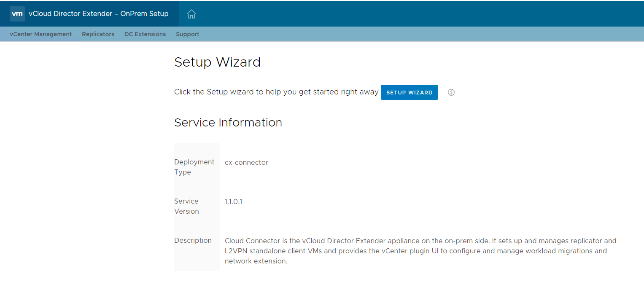Viewport: 644px width, 298px height.
Task: Click the VMware vm logo
Action: [17, 13]
